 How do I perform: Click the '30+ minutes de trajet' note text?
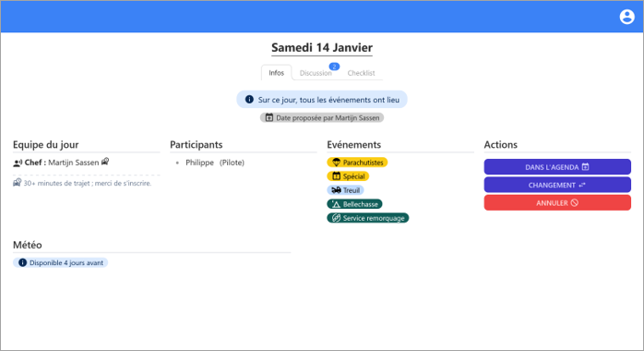(88, 183)
